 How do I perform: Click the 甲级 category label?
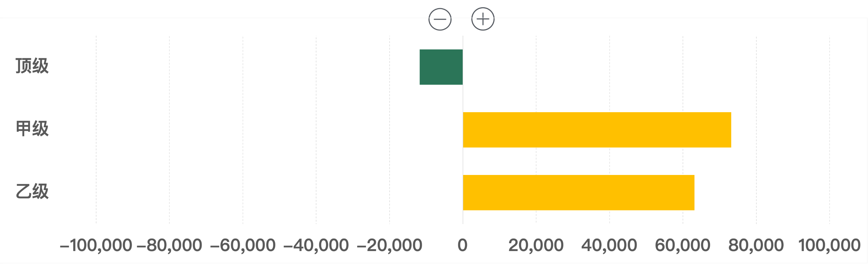(32, 129)
